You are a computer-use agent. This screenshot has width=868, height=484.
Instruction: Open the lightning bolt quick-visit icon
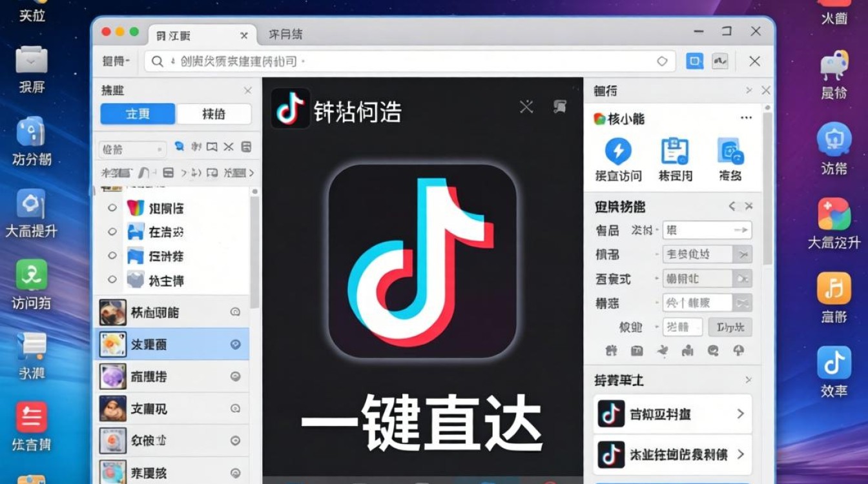[619, 150]
